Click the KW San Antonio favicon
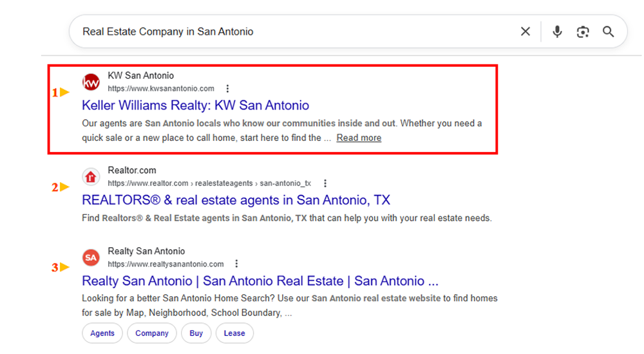The image size is (644, 354). point(91,82)
